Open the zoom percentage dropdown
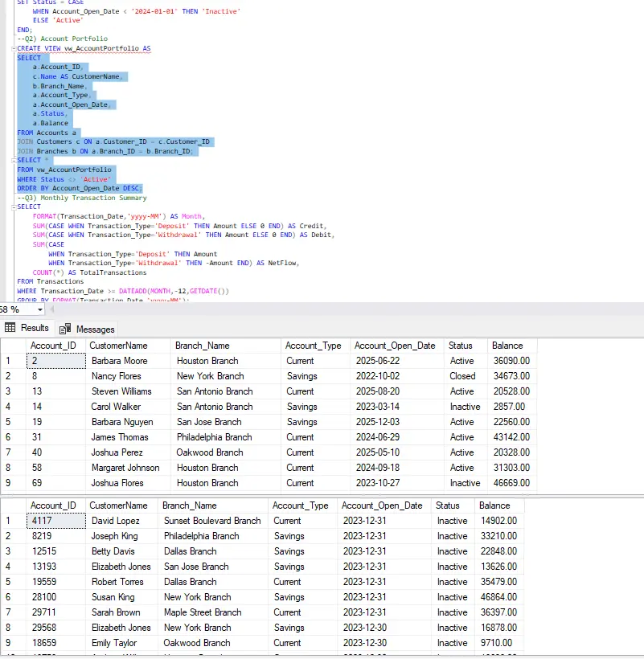This screenshot has width=644, height=659. (40, 309)
